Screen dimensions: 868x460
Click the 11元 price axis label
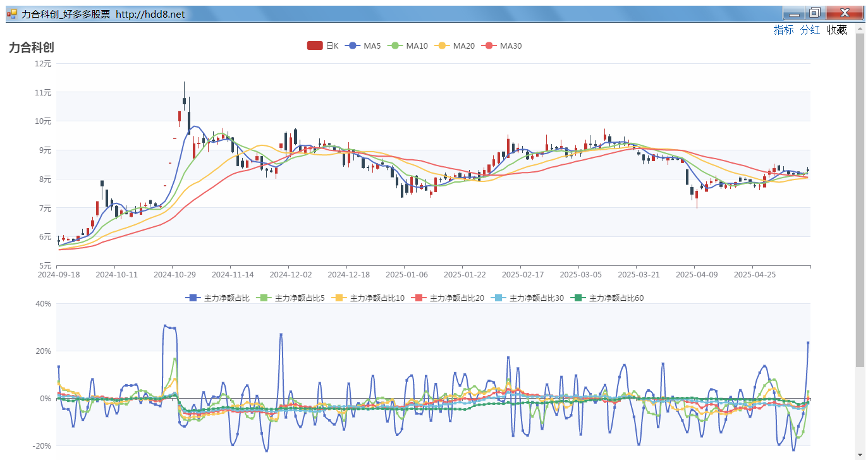click(x=43, y=92)
